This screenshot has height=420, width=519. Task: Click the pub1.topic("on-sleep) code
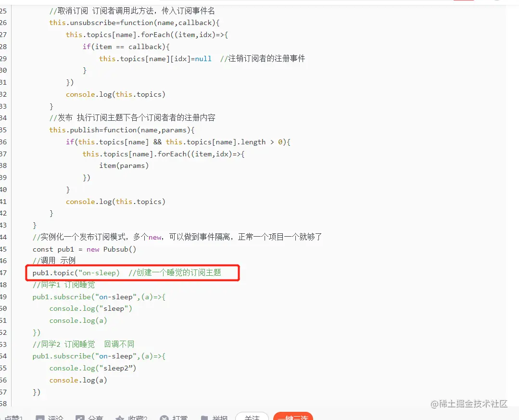click(76, 273)
